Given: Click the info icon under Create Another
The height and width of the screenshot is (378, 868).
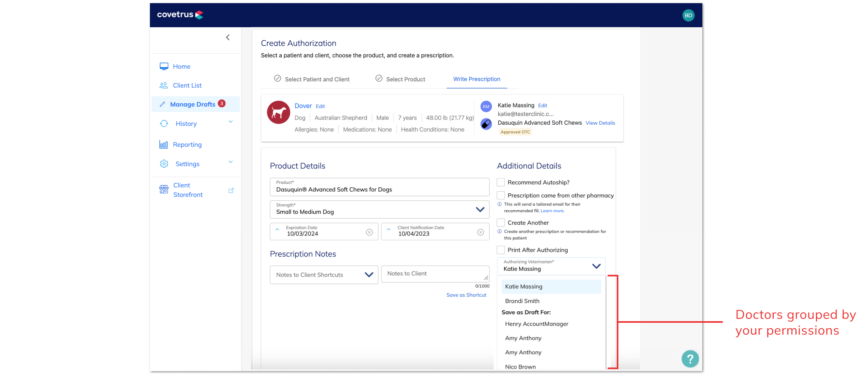Looking at the screenshot, I should click(499, 232).
